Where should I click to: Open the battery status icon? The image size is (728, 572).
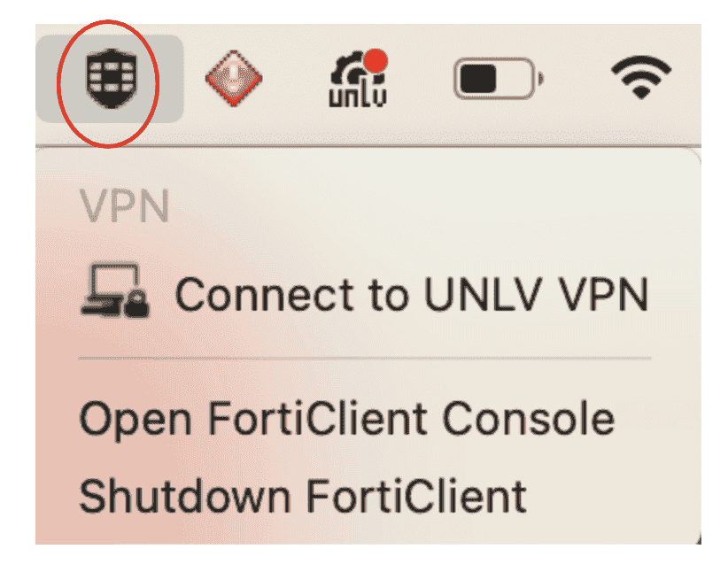(497, 81)
